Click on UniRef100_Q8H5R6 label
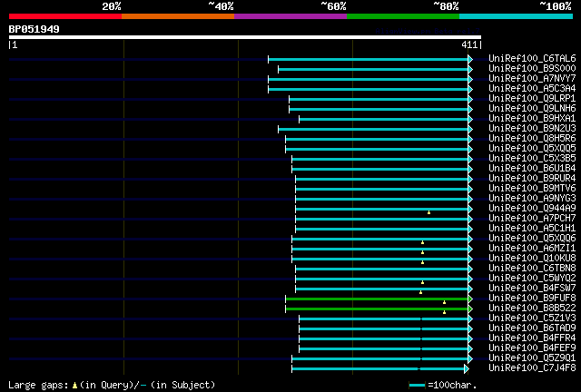The width and height of the screenshot is (581, 392). click(x=532, y=138)
